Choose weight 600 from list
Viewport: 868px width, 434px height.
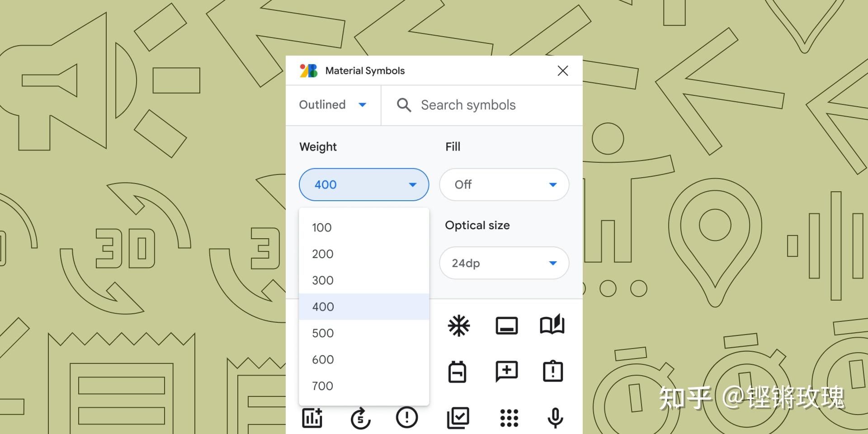point(364,359)
